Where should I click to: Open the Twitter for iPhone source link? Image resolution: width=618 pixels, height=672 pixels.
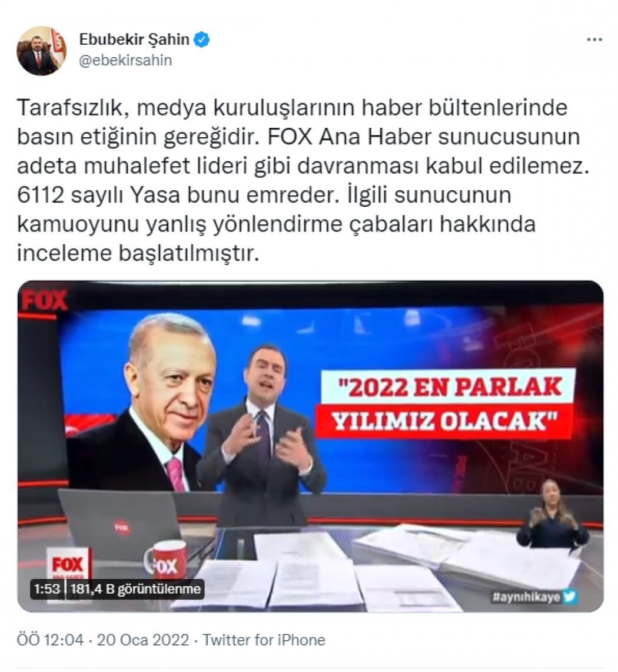(264, 640)
